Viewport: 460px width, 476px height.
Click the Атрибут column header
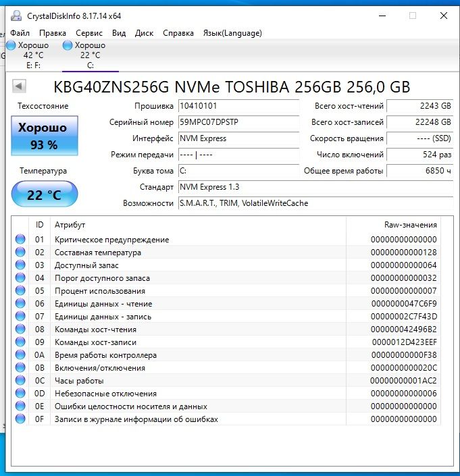click(199, 225)
